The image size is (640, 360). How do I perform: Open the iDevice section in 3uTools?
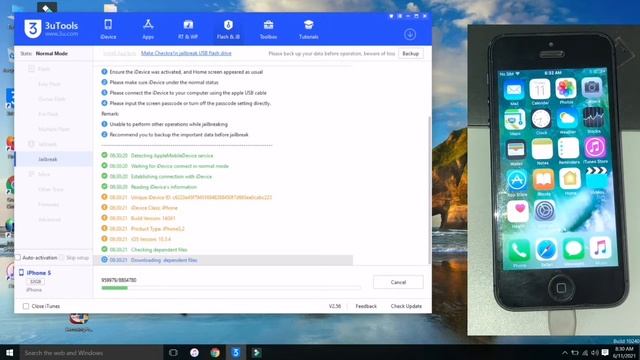coord(108,29)
